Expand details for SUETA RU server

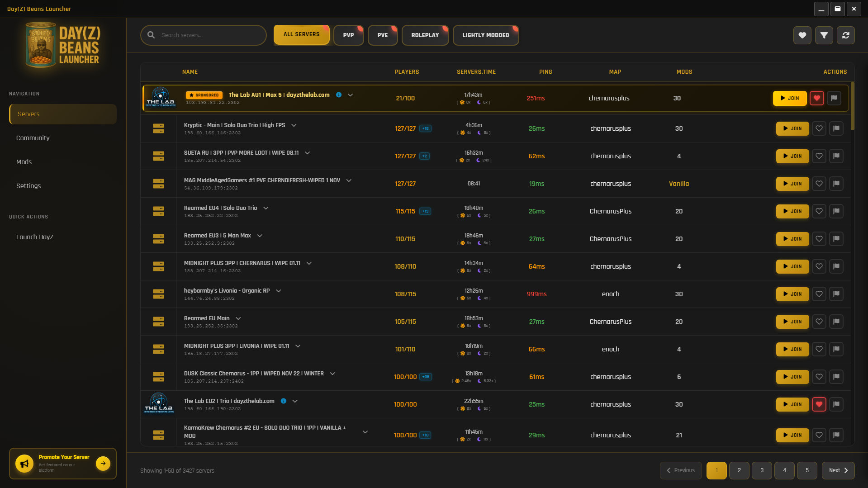tap(307, 153)
